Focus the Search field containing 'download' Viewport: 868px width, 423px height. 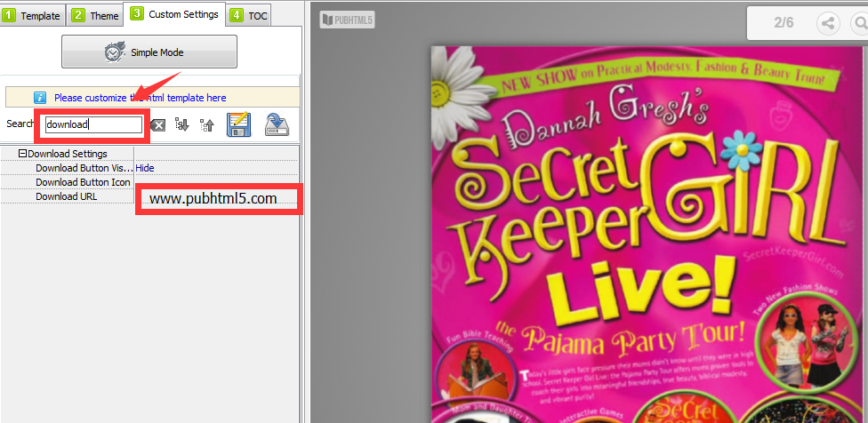click(94, 124)
